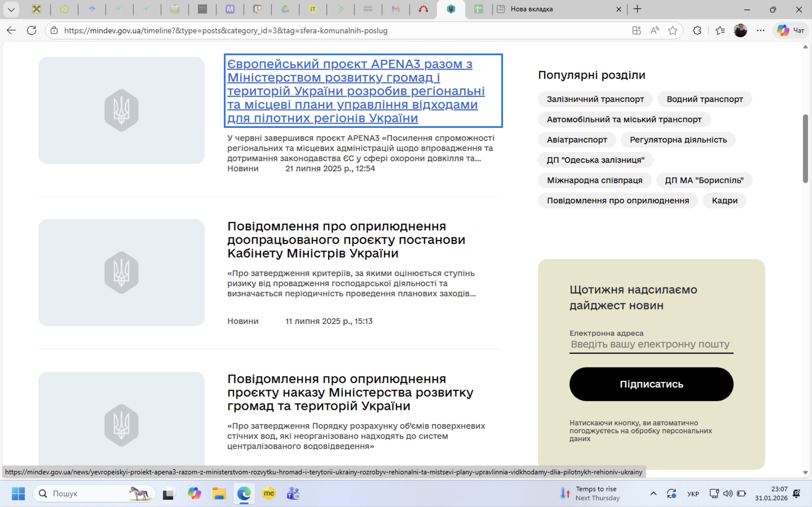Open a new browser tab
The height and width of the screenshot is (507, 812).
coord(637,9)
